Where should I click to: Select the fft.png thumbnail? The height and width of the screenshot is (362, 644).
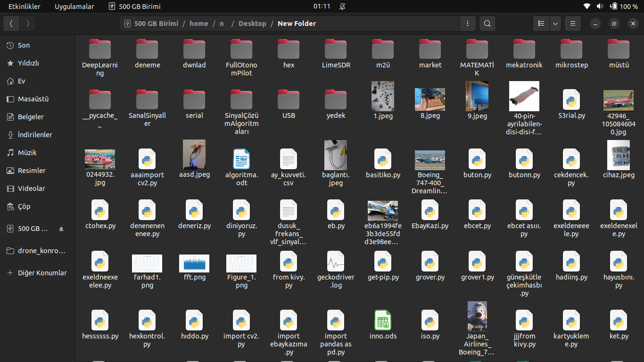tap(194, 263)
